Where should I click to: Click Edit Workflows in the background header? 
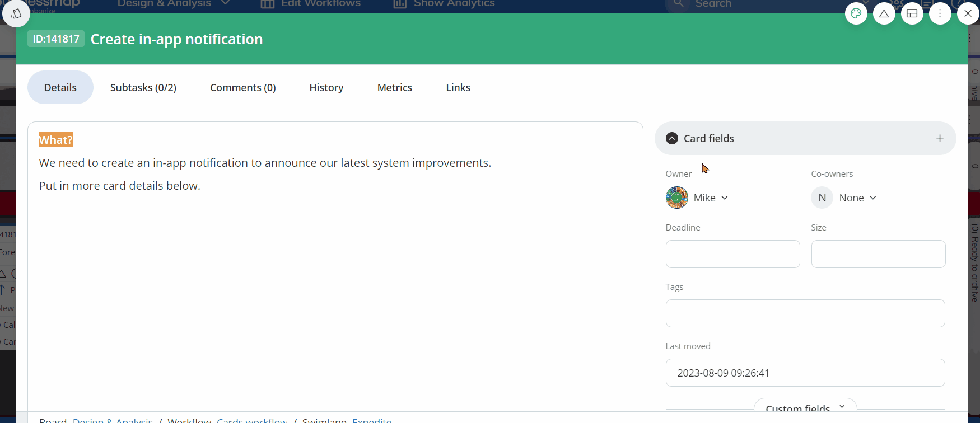(x=311, y=4)
